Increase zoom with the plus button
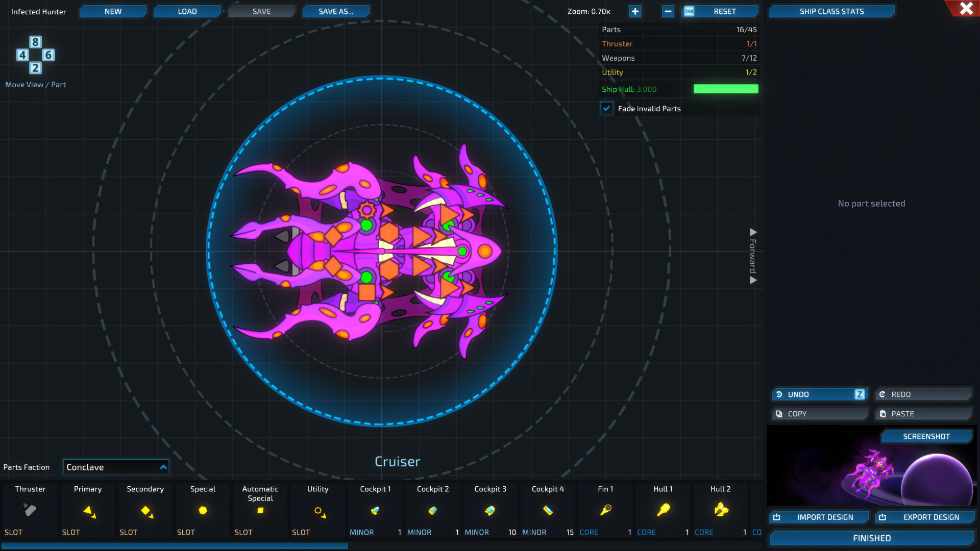Viewport: 980px width, 551px height. (634, 11)
